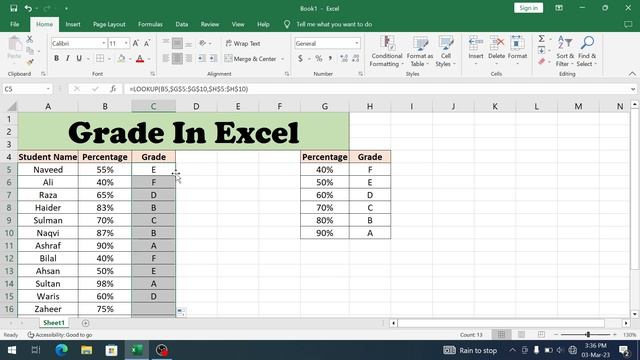Click the Insert Function fx icon

113,89
